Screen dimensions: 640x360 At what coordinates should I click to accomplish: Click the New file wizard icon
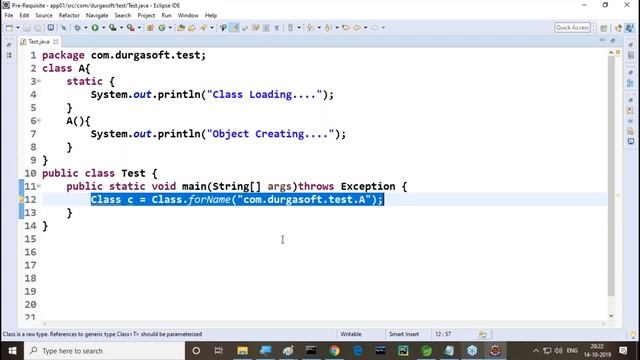pos(9,28)
